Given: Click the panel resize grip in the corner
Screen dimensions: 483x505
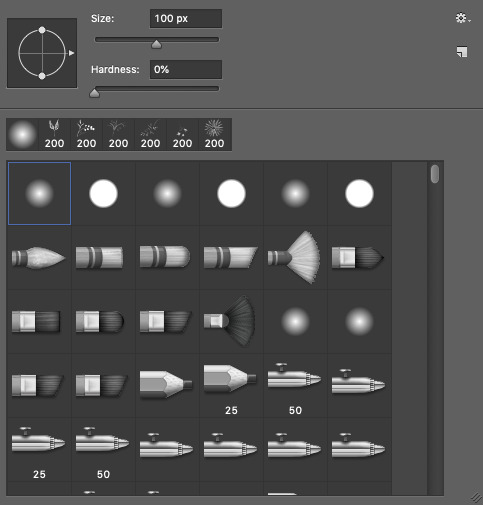Looking at the screenshot, I should 477,498.
